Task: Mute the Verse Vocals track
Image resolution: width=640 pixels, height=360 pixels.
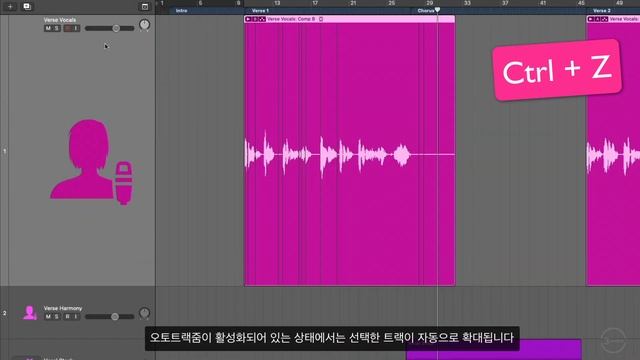Action: [x=48, y=29]
